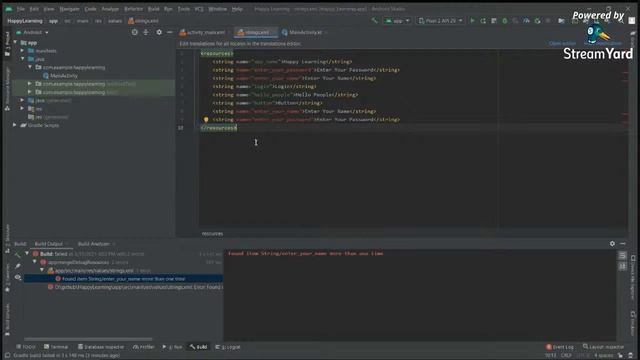Open the Help menu
The image size is (640, 360).
pyautogui.click(x=237, y=9)
